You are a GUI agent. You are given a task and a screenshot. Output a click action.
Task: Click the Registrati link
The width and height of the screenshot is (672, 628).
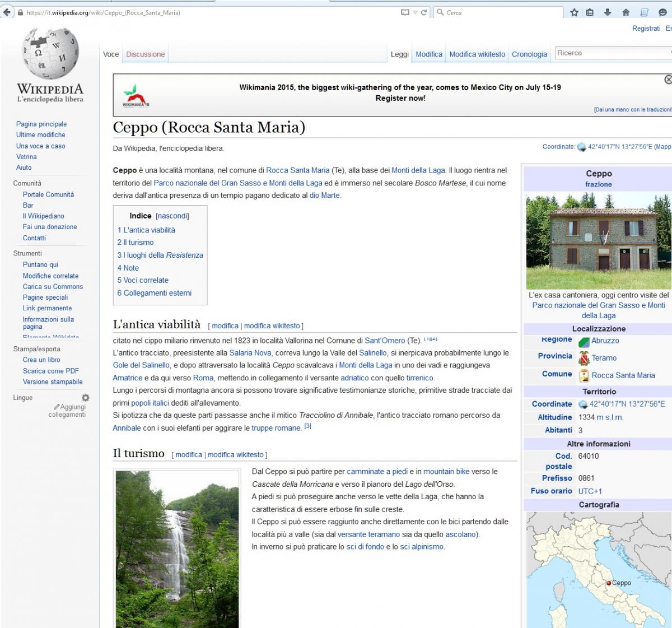646,29
